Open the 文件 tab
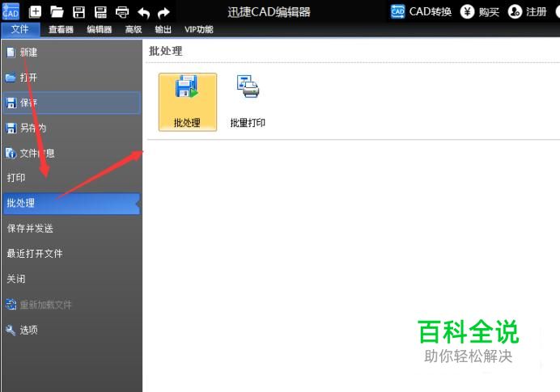The height and width of the screenshot is (392, 560). point(20,29)
